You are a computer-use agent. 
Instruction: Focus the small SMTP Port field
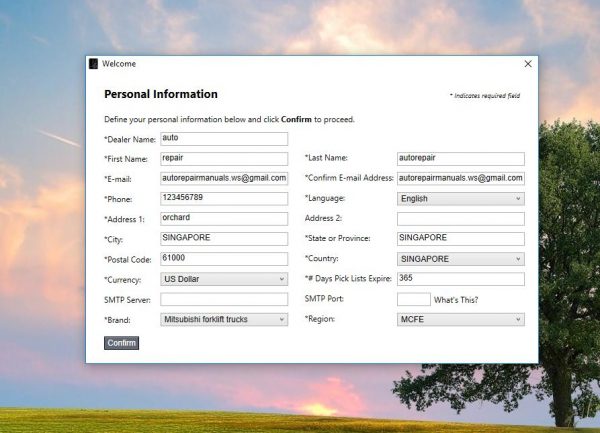(x=414, y=299)
